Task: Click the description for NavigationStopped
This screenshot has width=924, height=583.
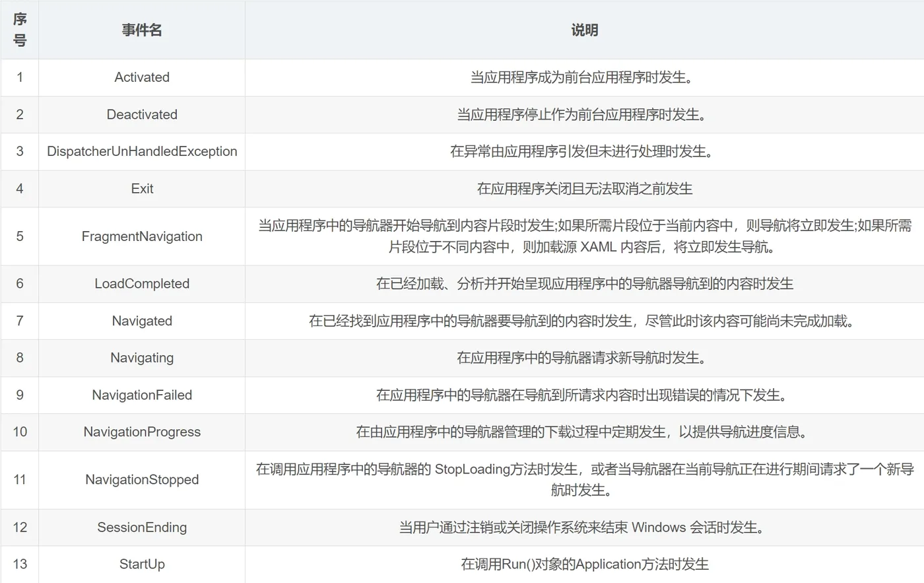Action: [584, 479]
